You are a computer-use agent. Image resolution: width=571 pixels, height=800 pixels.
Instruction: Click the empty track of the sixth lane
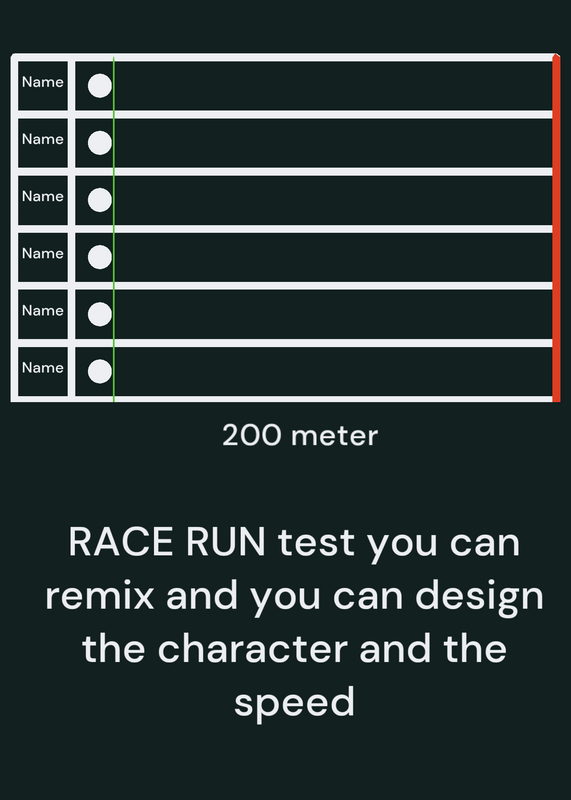coord(333,371)
